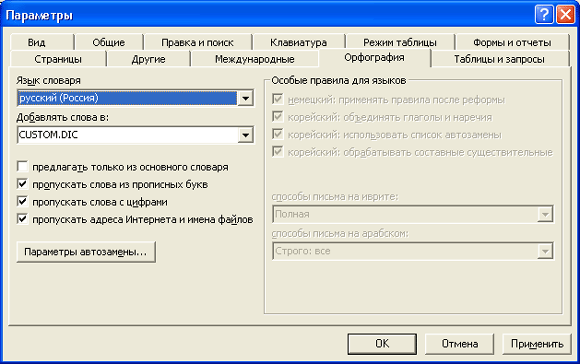Switch to the Вид tab
Screen dimensions: 580x364
coord(36,43)
